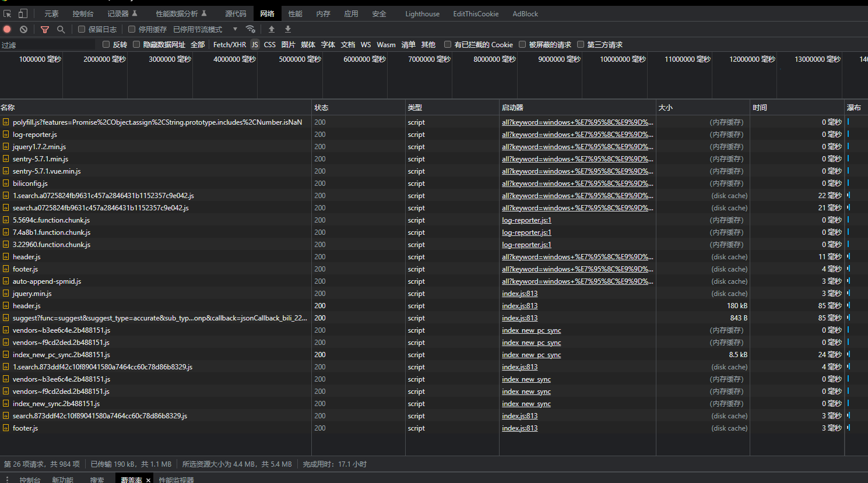This screenshot has width=868, height=483.
Task: Select the inspect element picker tool
Action: (x=7, y=13)
